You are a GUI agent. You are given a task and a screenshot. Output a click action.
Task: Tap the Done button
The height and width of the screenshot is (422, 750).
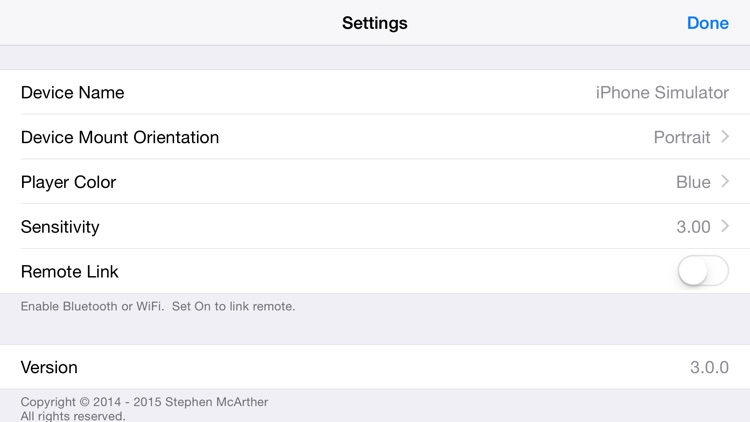click(707, 23)
